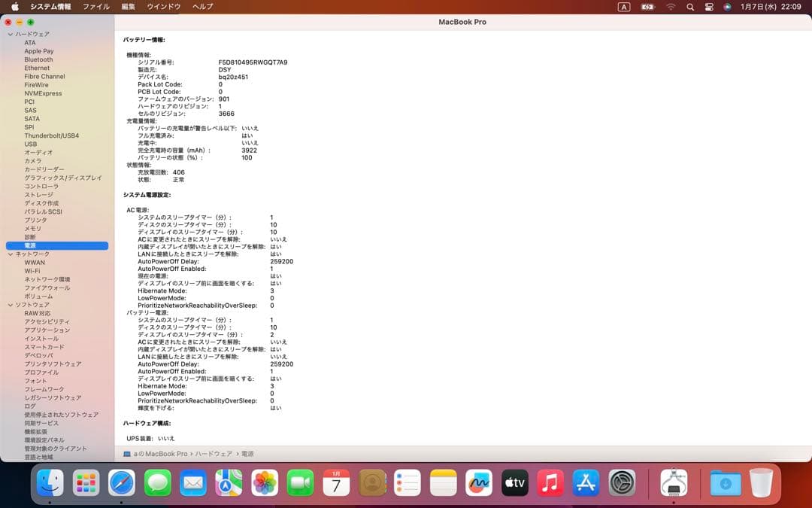
Task: Click the Wi-Fi icon in the menu bar
Action: click(671, 7)
